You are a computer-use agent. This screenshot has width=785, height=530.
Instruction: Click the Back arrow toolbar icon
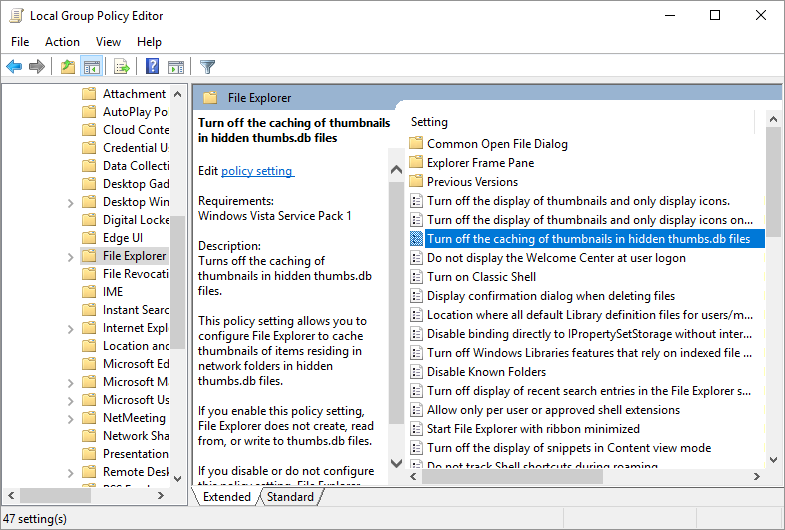tap(14, 66)
